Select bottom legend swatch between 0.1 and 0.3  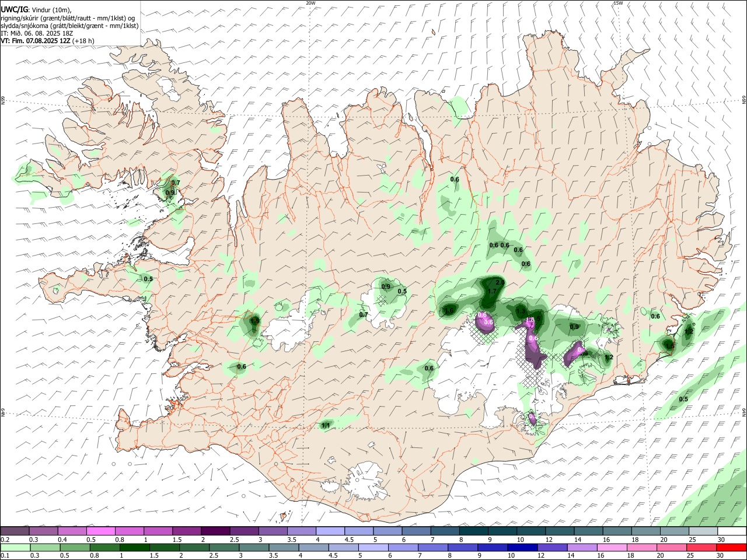(15, 547)
